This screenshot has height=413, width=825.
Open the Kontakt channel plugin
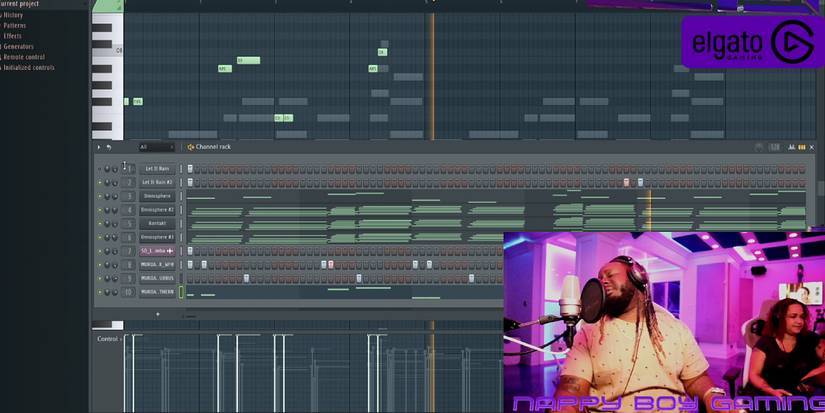(x=157, y=224)
